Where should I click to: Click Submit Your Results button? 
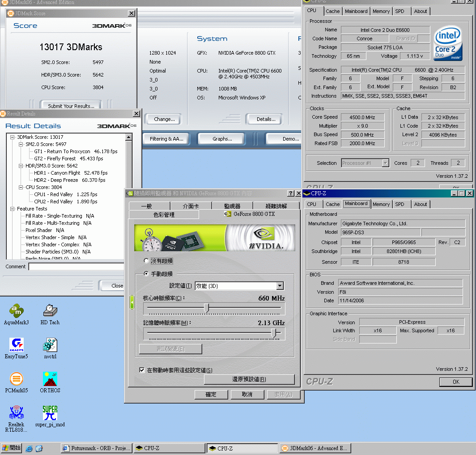71,106
